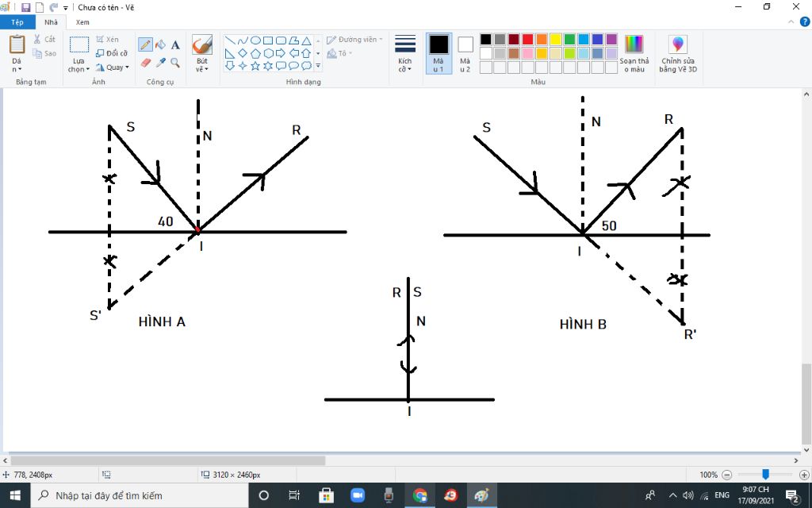Choose the Triangle shape

pyautogui.click(x=306, y=40)
